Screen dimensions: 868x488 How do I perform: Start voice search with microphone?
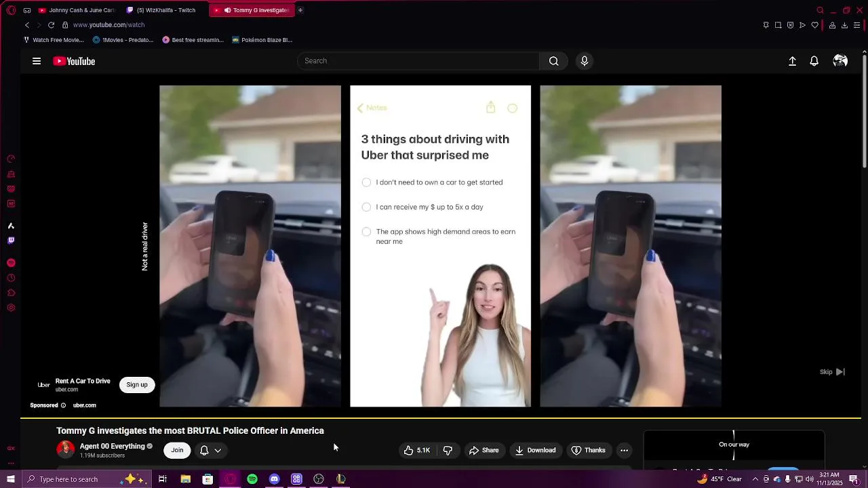pyautogui.click(x=585, y=61)
